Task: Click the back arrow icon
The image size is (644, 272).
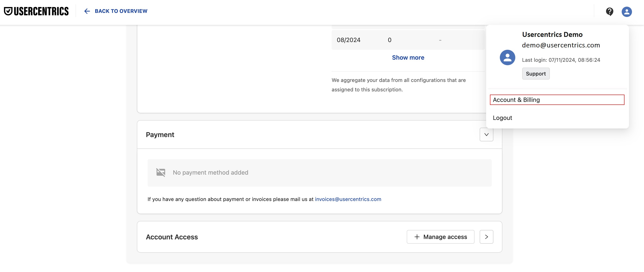Action: 87,11
